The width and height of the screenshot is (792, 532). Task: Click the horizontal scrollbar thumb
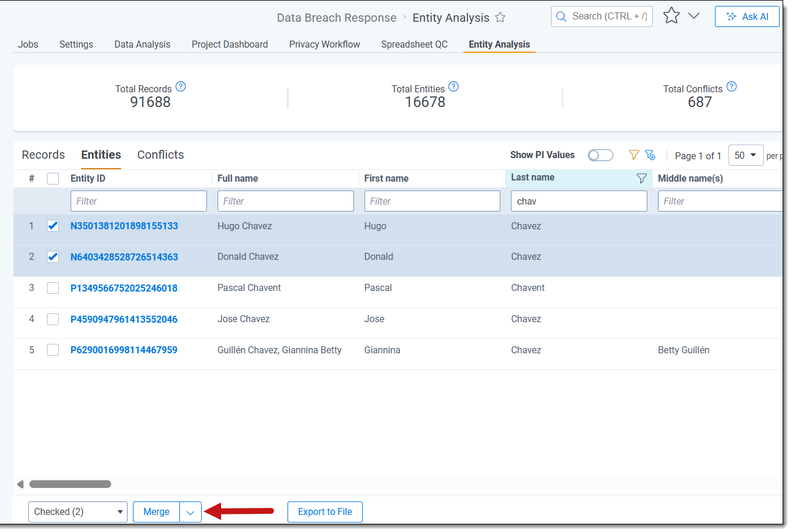(70, 484)
